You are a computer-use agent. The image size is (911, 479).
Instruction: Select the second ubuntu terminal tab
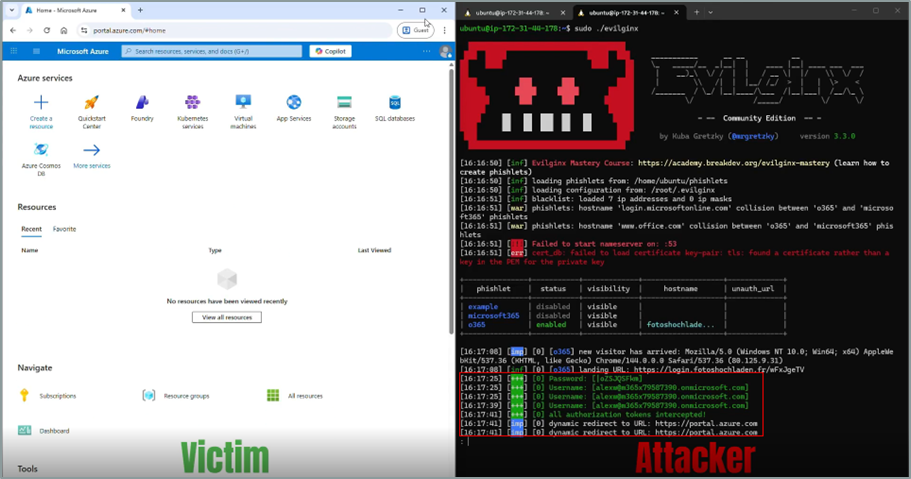point(627,12)
